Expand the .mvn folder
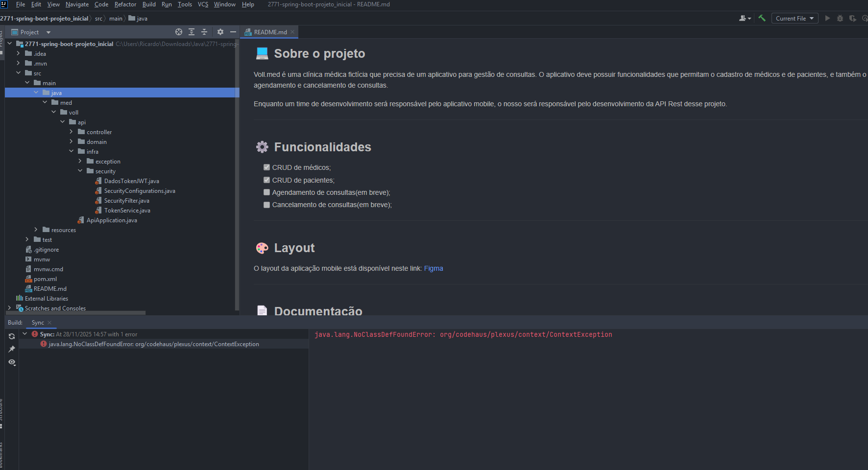 click(18, 63)
